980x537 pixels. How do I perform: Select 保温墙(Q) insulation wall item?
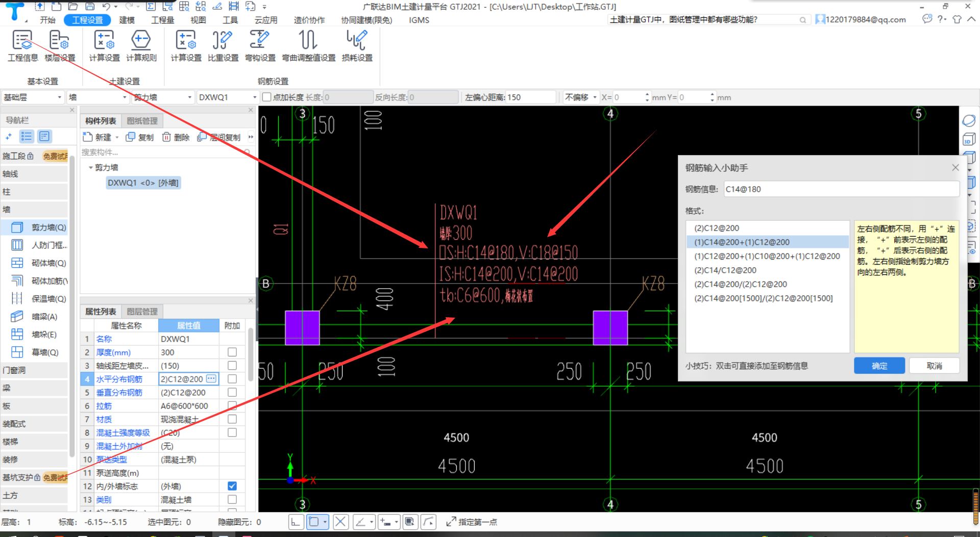(x=39, y=299)
